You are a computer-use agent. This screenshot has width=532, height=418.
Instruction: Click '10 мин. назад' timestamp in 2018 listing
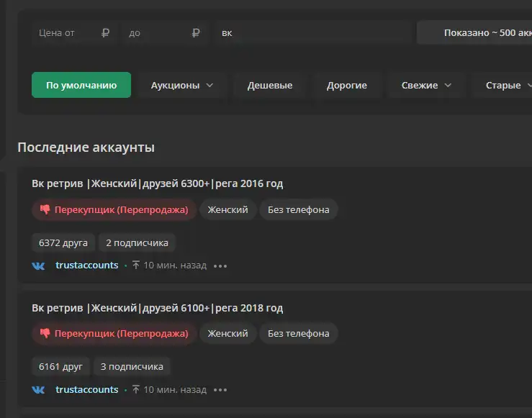tap(175, 389)
